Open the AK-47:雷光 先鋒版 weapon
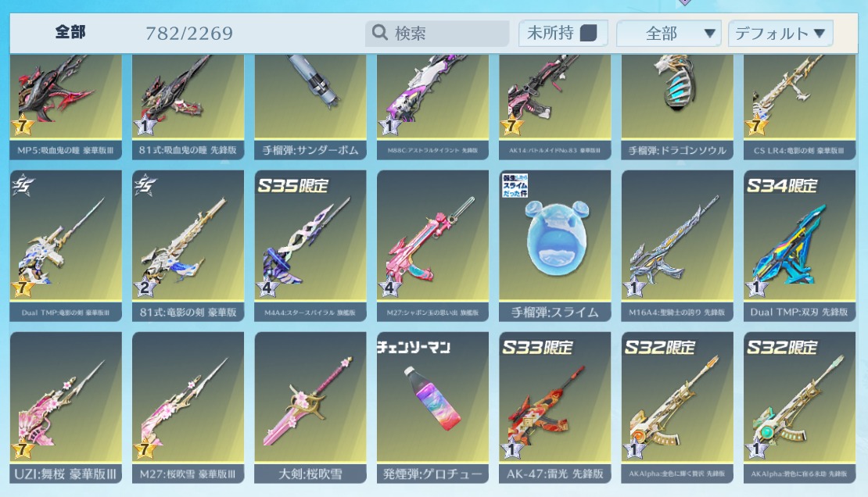 coord(554,408)
